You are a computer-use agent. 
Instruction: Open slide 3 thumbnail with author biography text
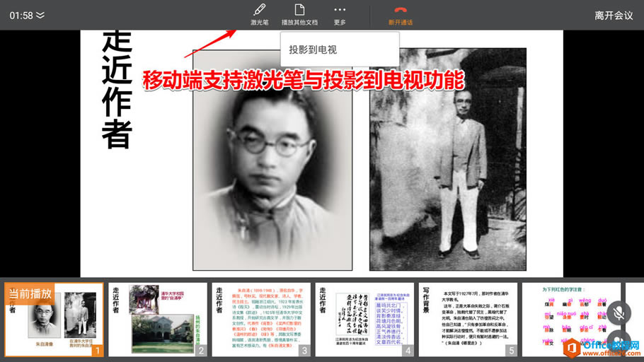tap(261, 320)
